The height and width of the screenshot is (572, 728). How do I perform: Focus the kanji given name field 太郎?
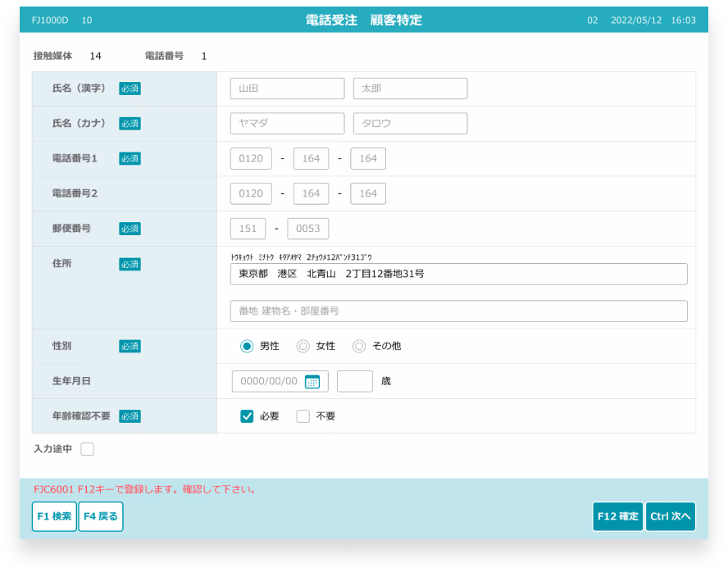pos(411,89)
